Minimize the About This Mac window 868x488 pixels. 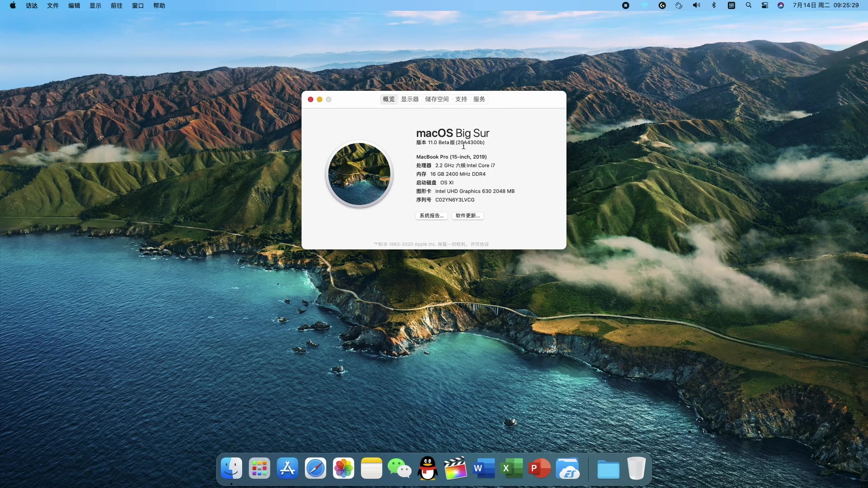point(320,99)
